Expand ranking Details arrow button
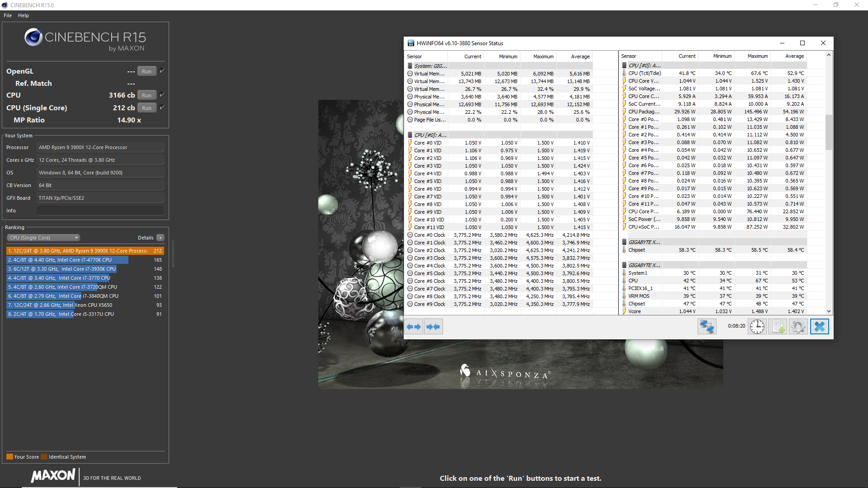Viewport: 868px width, 488px height. point(160,238)
